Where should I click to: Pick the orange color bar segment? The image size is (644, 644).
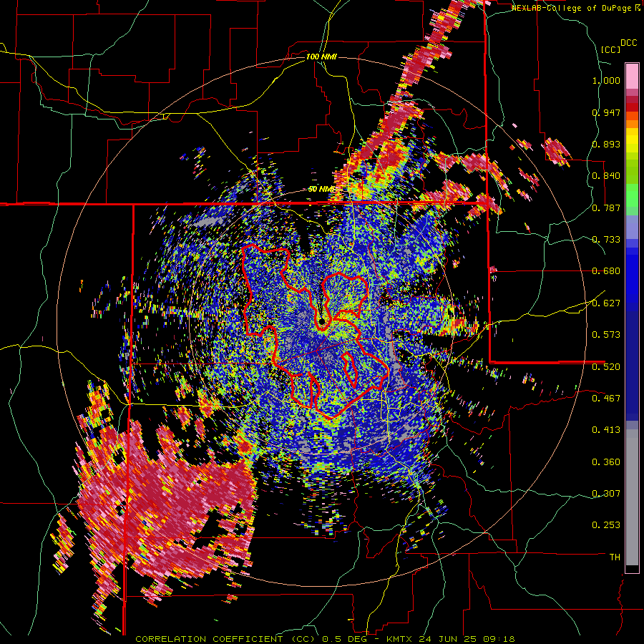click(x=632, y=124)
